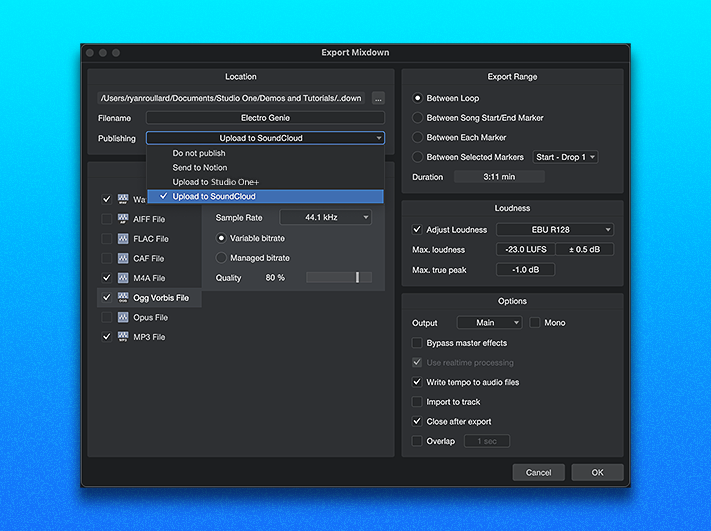The height and width of the screenshot is (531, 711).
Task: Choose Upload to Studio One+ entry
Action: click(x=265, y=182)
